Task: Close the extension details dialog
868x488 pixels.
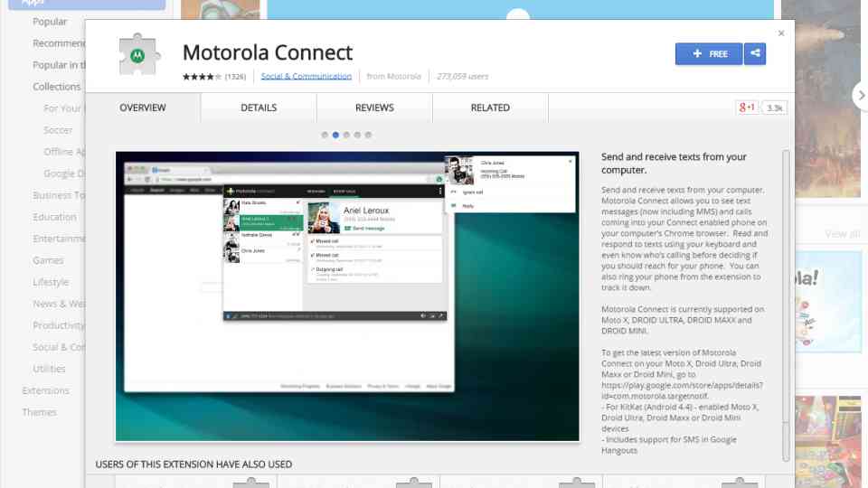Action: pos(781,33)
